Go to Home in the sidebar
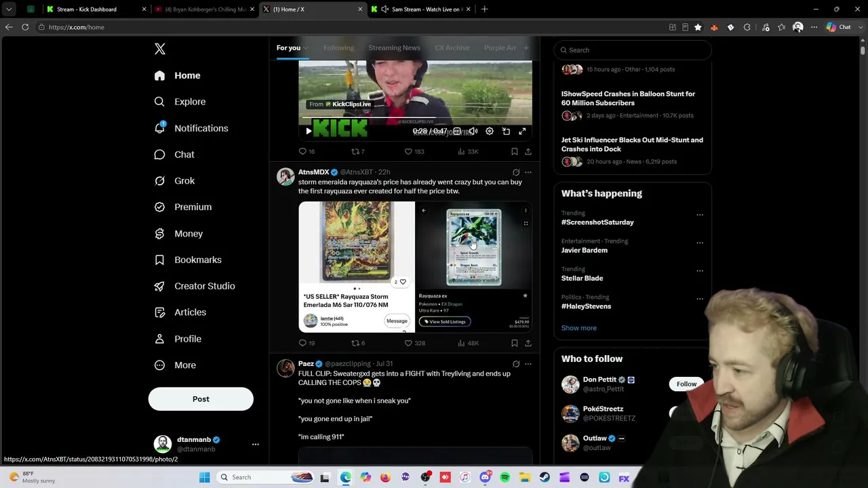This screenshot has width=868, height=488. click(x=178, y=75)
